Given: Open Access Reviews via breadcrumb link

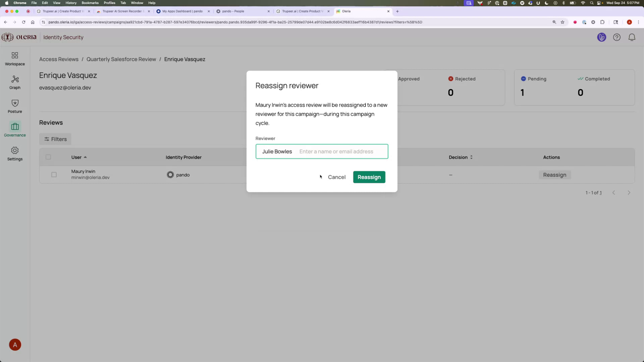Looking at the screenshot, I should click(x=59, y=59).
